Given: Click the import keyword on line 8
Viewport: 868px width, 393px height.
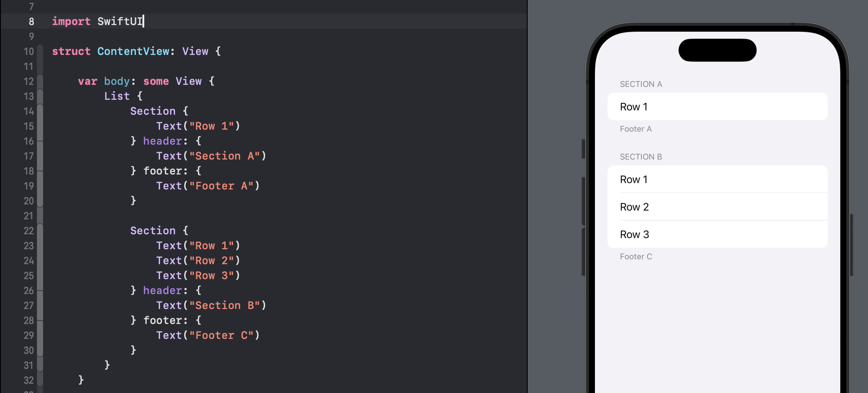Looking at the screenshot, I should click(71, 22).
